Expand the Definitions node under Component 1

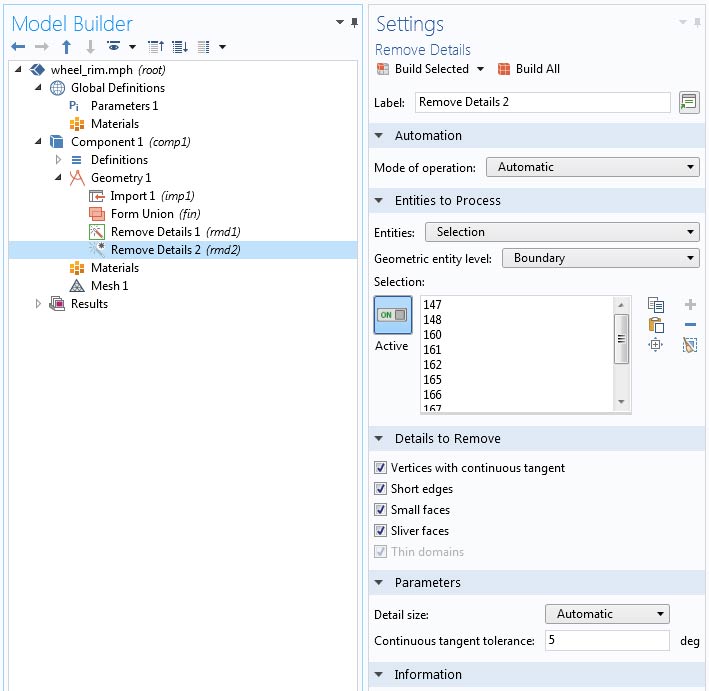tap(58, 160)
